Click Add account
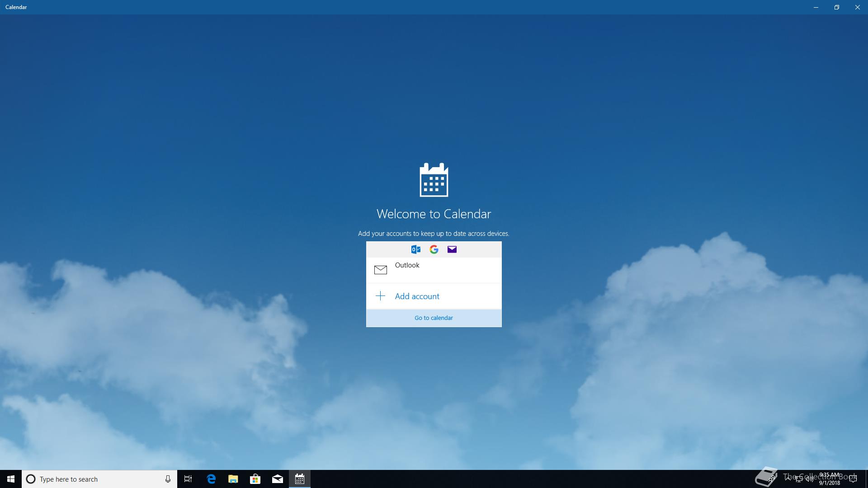This screenshot has height=488, width=868. (x=434, y=296)
